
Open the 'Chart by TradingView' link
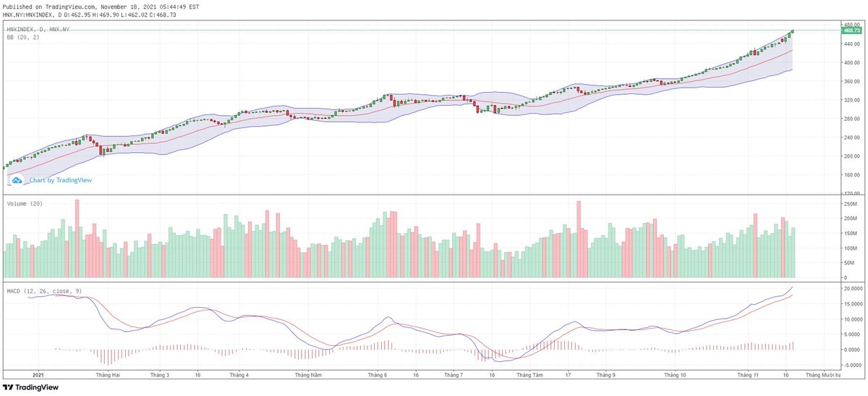click(x=61, y=180)
